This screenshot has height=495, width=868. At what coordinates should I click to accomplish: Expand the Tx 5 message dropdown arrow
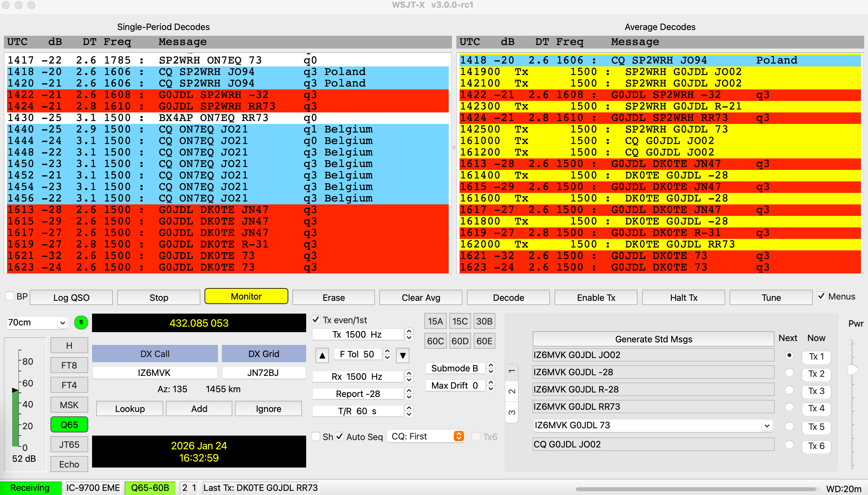point(766,425)
